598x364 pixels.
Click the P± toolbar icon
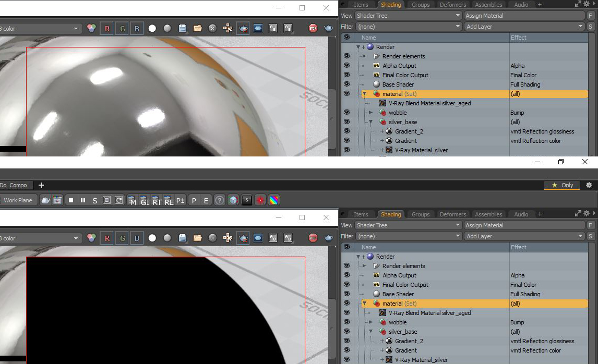181,200
